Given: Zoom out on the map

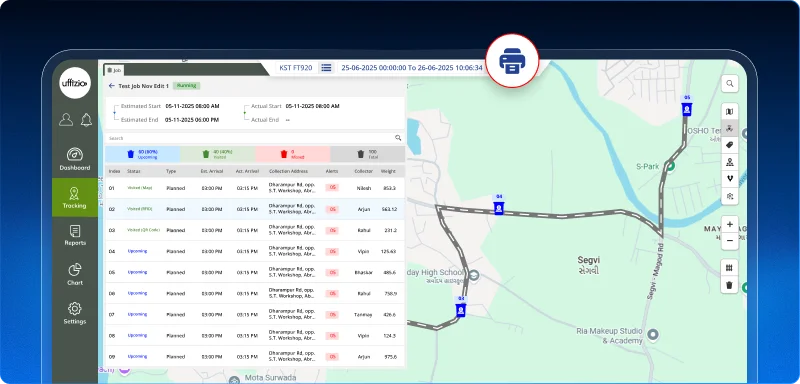Looking at the screenshot, I should pyautogui.click(x=730, y=241).
